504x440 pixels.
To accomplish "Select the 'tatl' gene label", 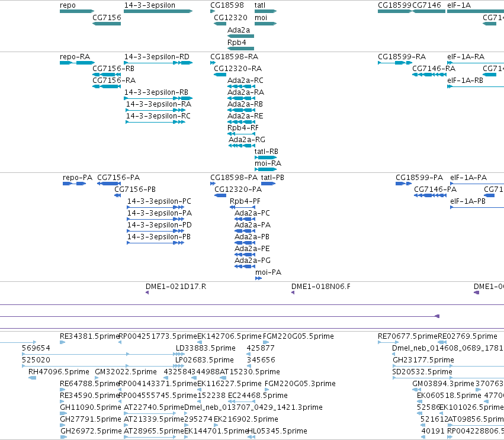I will coord(260,5).
